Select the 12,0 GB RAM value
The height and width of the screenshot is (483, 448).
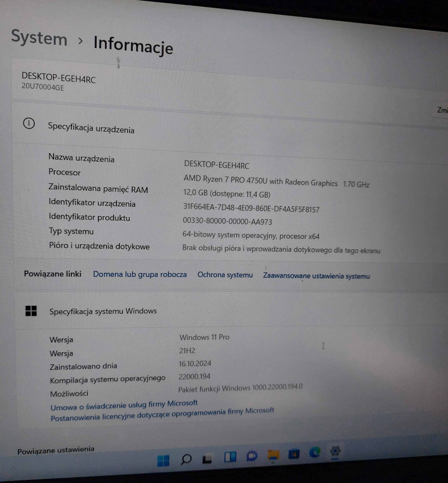pyautogui.click(x=227, y=193)
